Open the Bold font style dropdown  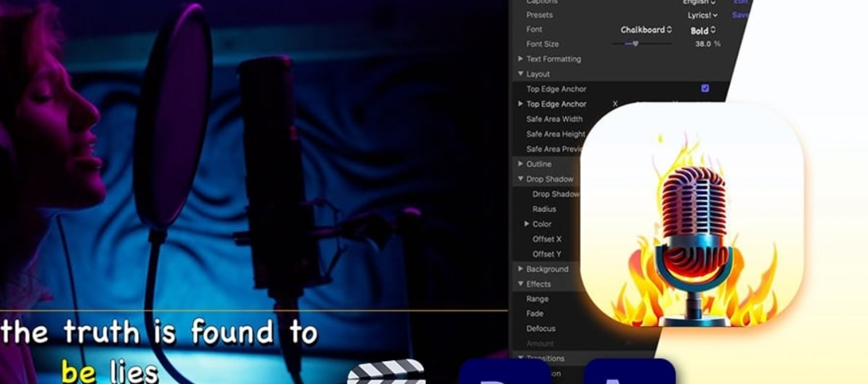[703, 30]
